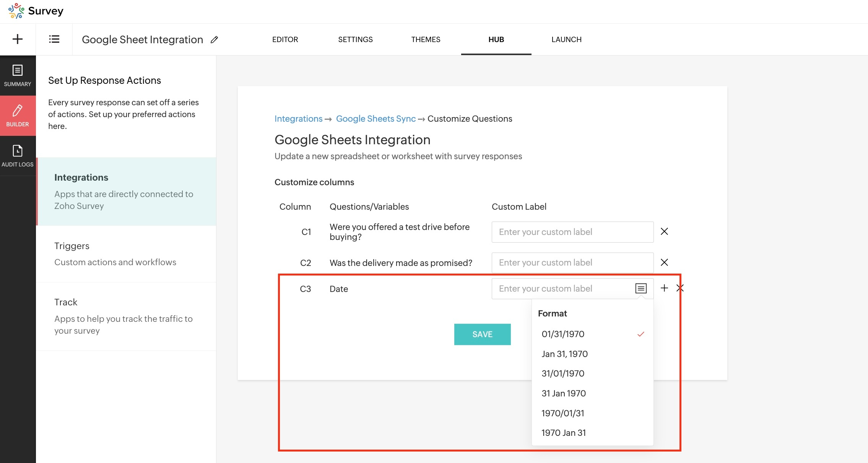Switch to the EDITOR tab
Viewport: 868px width, 463px height.
point(285,39)
